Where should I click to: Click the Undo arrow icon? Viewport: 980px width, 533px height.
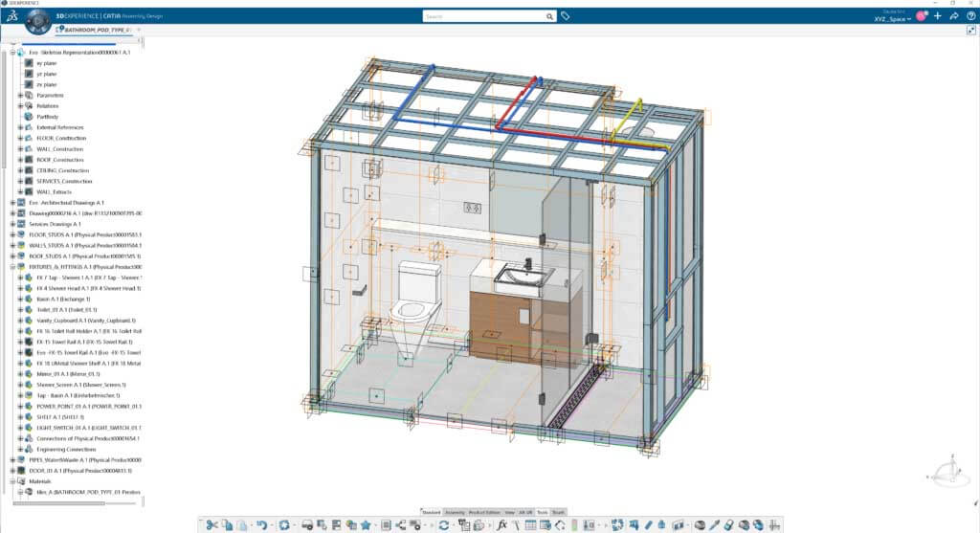click(x=261, y=525)
